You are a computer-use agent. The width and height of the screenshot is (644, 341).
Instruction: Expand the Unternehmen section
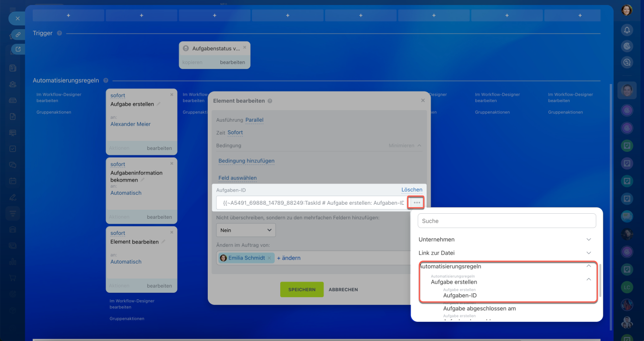coord(505,239)
